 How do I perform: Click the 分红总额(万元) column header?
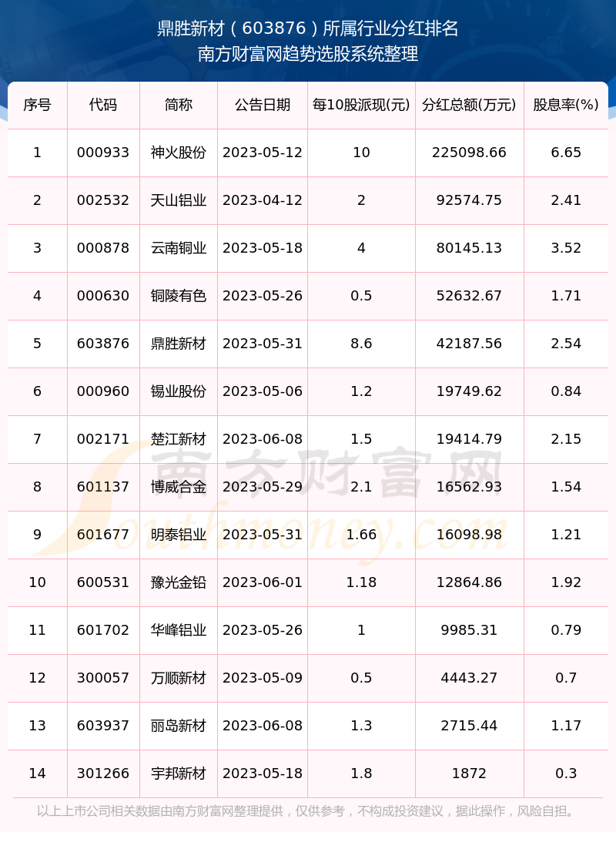[469, 105]
